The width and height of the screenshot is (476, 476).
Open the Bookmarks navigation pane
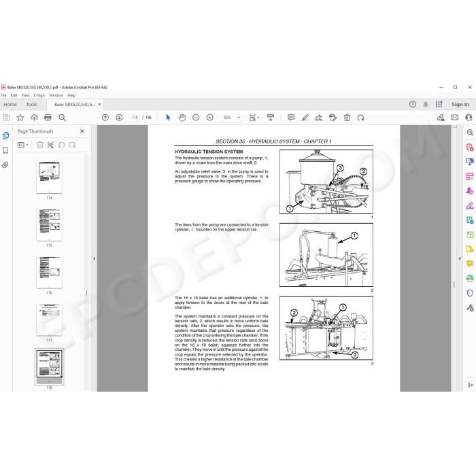(5, 150)
